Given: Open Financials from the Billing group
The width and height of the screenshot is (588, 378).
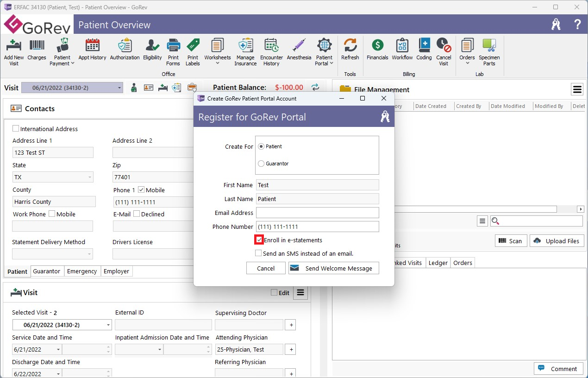Looking at the screenshot, I should [377, 49].
